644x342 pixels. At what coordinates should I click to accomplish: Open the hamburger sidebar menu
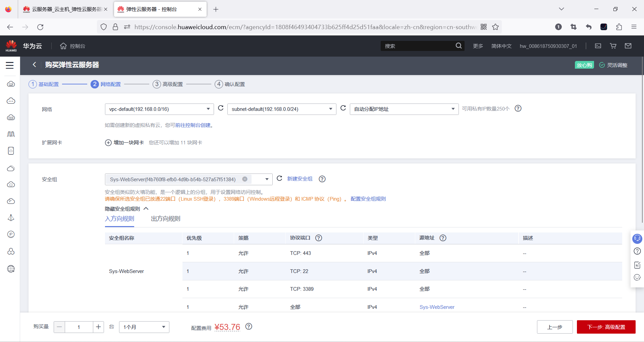(x=10, y=65)
